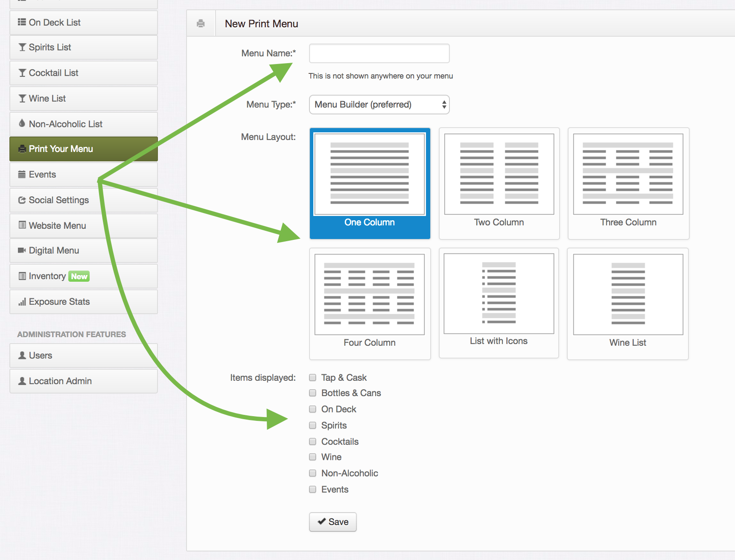Open the Users administration page

point(84,356)
